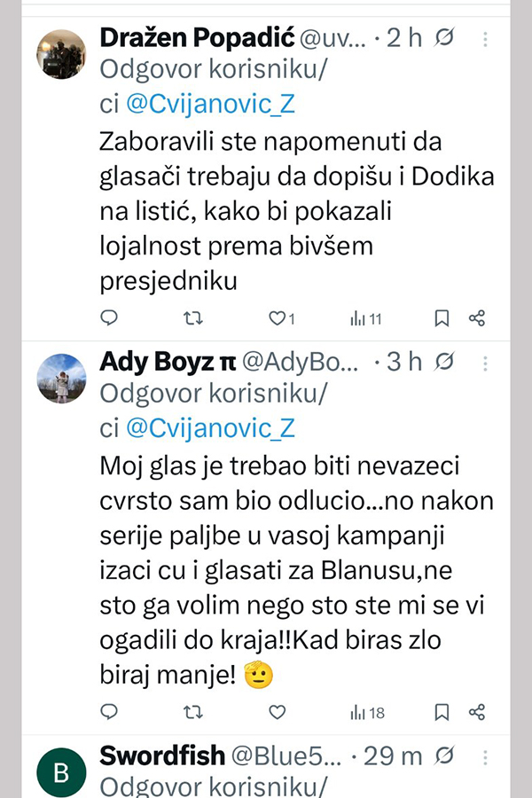Open more options for Swordfish's tweet

pyautogui.click(x=484, y=756)
